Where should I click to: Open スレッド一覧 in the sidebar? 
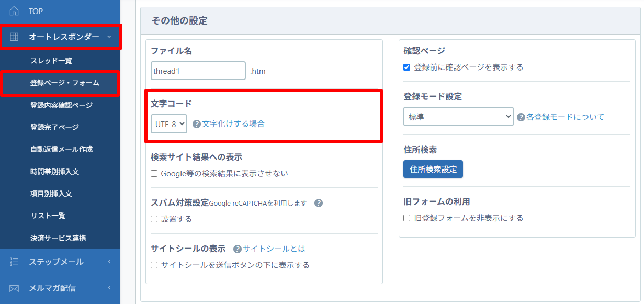pyautogui.click(x=51, y=61)
